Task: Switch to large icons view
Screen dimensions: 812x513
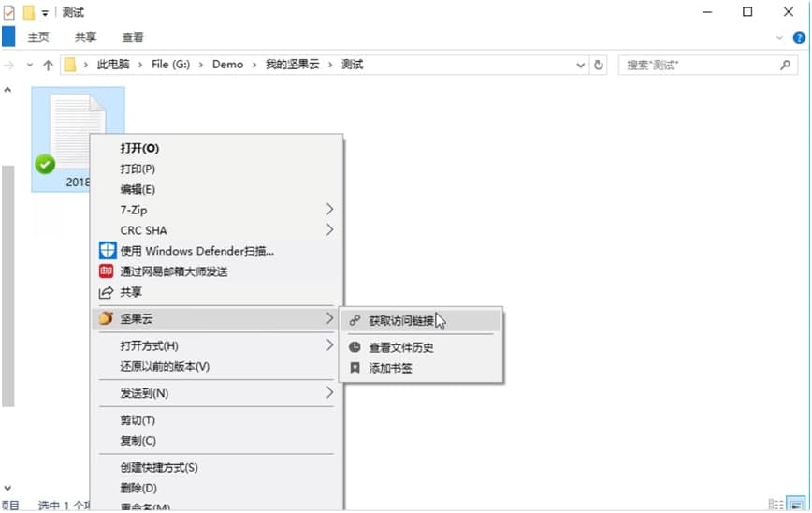Action: [x=796, y=505]
